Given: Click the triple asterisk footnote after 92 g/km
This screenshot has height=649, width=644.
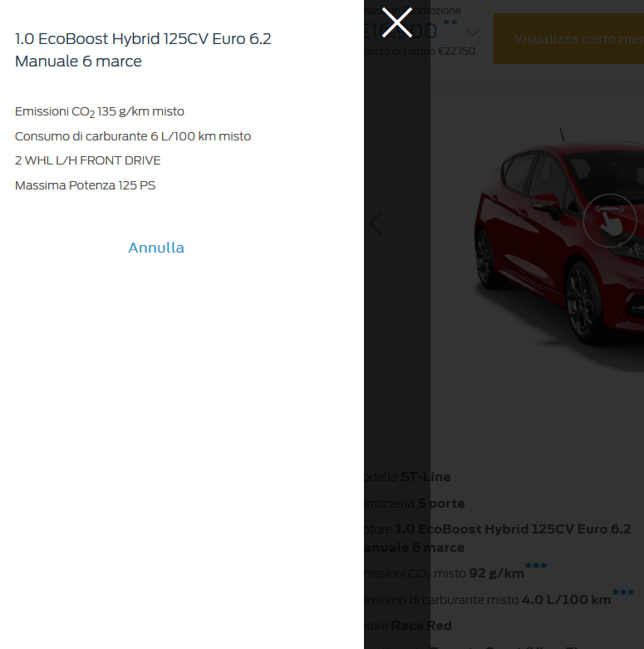Looking at the screenshot, I should pyautogui.click(x=536, y=565).
